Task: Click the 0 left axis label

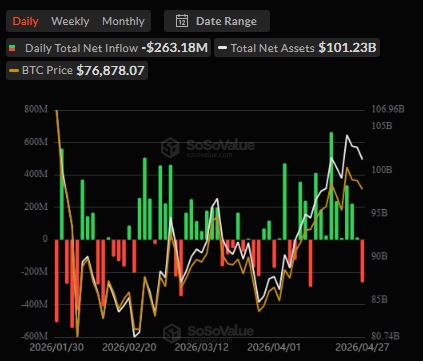Action: point(45,239)
